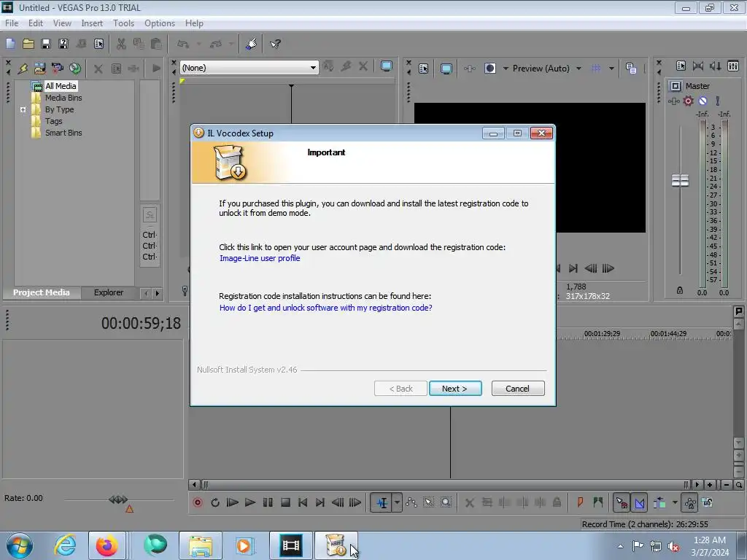747x560 pixels.
Task: Open the Insert menu
Action: [x=91, y=23]
